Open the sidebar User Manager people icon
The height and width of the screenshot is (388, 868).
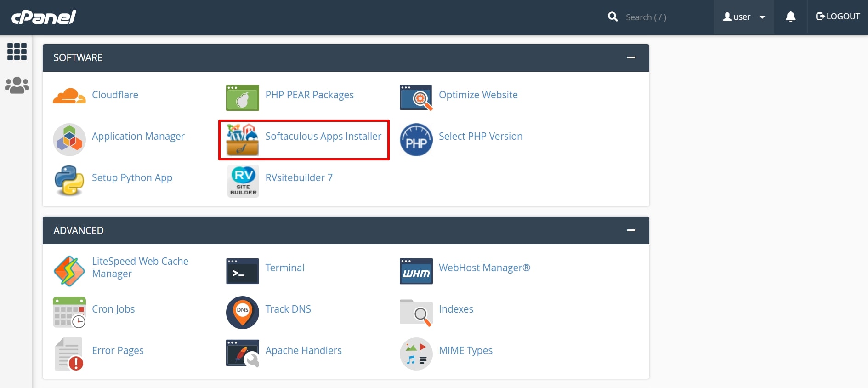tap(17, 86)
